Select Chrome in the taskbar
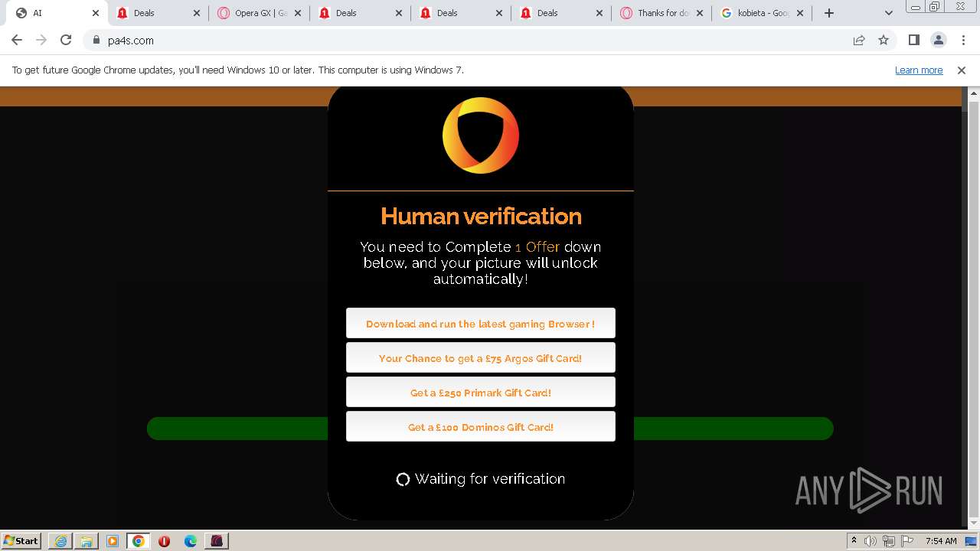980x551 pixels. pyautogui.click(x=139, y=541)
